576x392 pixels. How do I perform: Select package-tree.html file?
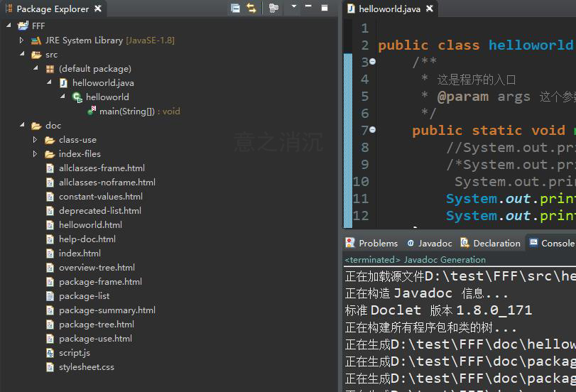pyautogui.click(x=97, y=325)
